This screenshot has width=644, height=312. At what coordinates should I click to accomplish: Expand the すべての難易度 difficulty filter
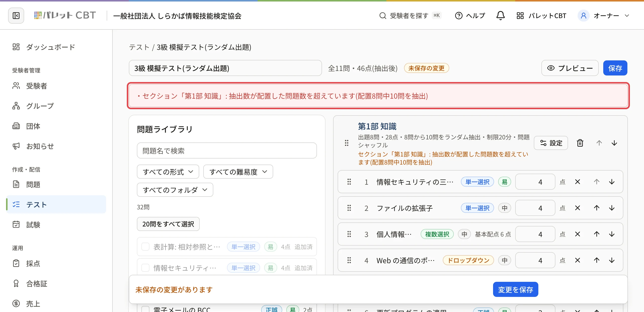[238, 172]
